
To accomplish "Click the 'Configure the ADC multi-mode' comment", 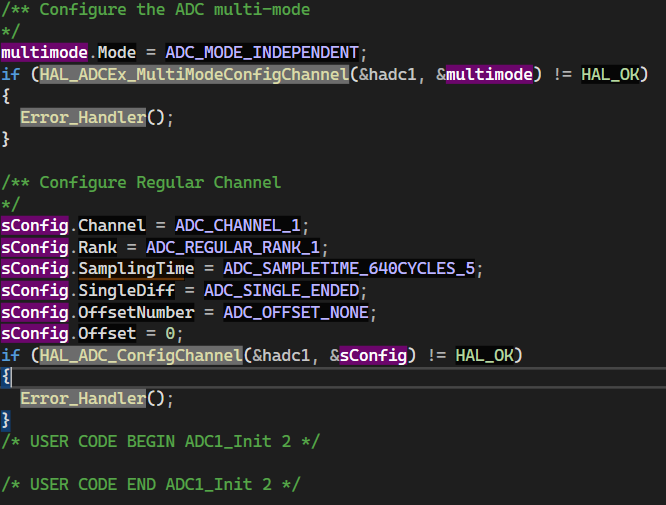I will tap(155, 9).
